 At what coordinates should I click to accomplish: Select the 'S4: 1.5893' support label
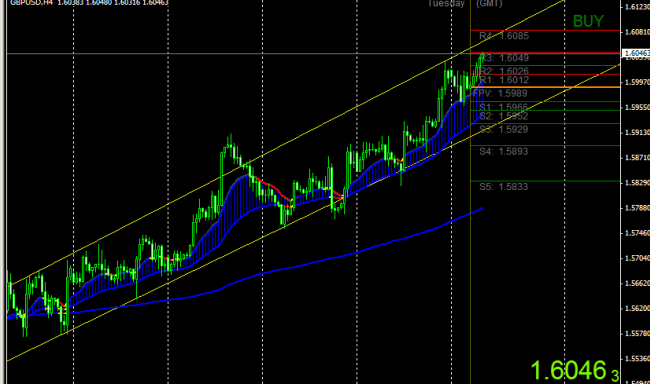click(x=504, y=152)
